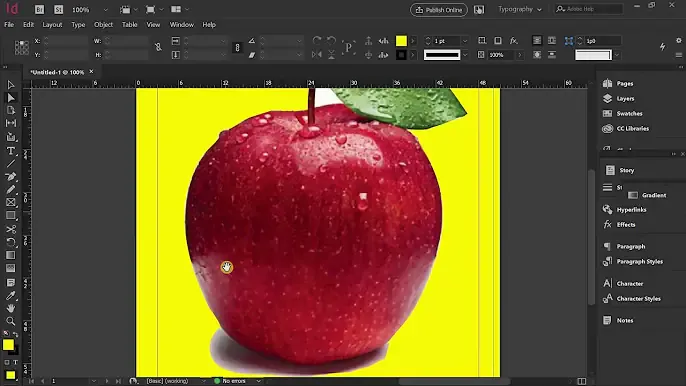The image size is (686, 386).
Task: Open the Bridge (Br) icon
Action: click(x=39, y=9)
